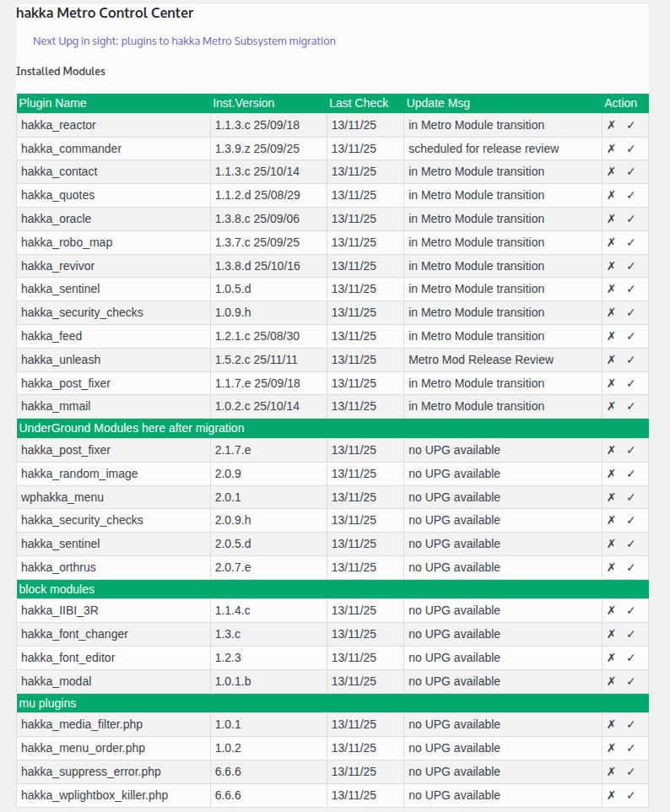Click the X icon for hakka_unleash
This screenshot has width=670, height=812.
coord(611,360)
